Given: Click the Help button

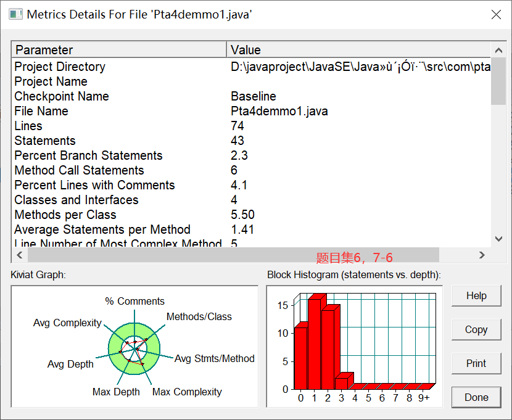Looking at the screenshot, I should point(476,295).
